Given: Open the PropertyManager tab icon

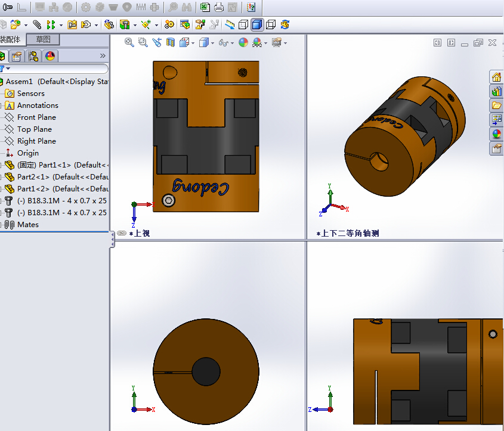Looking at the screenshot, I should coord(17,56).
